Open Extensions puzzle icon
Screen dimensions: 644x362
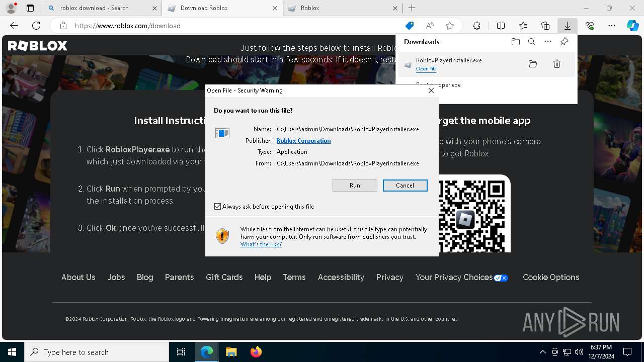click(476, 26)
